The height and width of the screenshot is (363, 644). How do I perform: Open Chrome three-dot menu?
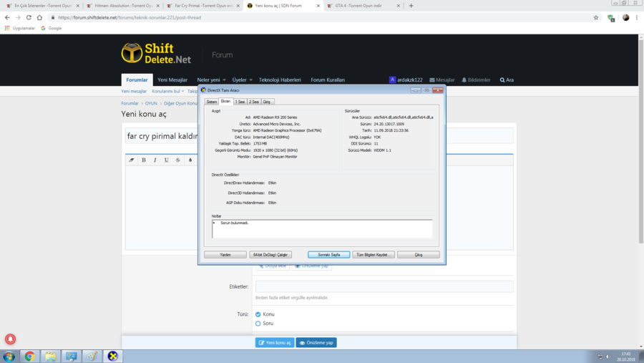637,18
